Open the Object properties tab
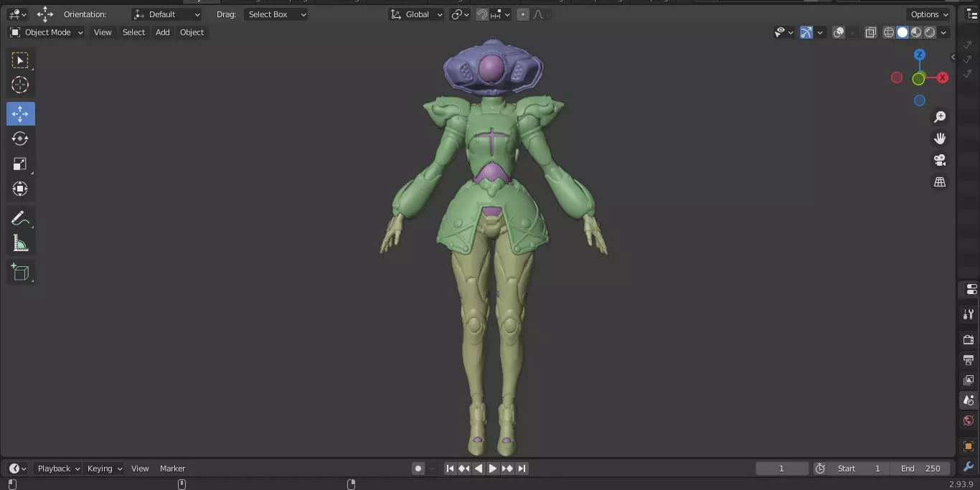Screen dimensions: 980x490 pos(969,446)
